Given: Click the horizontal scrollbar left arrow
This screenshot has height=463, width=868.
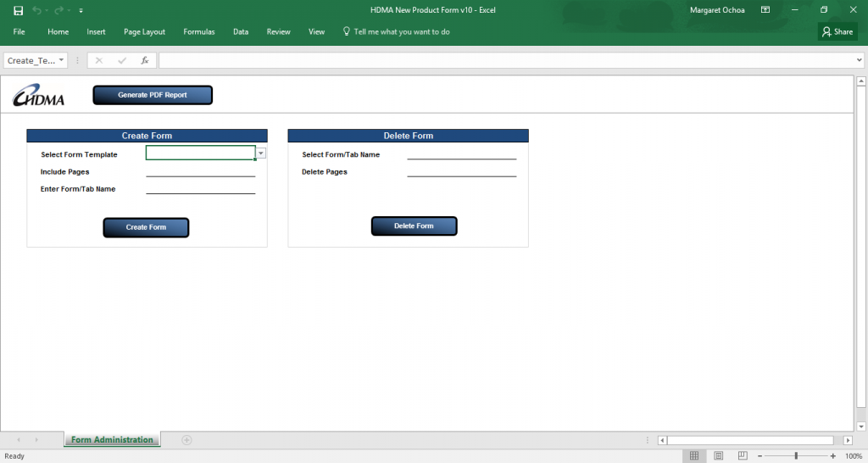Looking at the screenshot, I should (x=663, y=440).
